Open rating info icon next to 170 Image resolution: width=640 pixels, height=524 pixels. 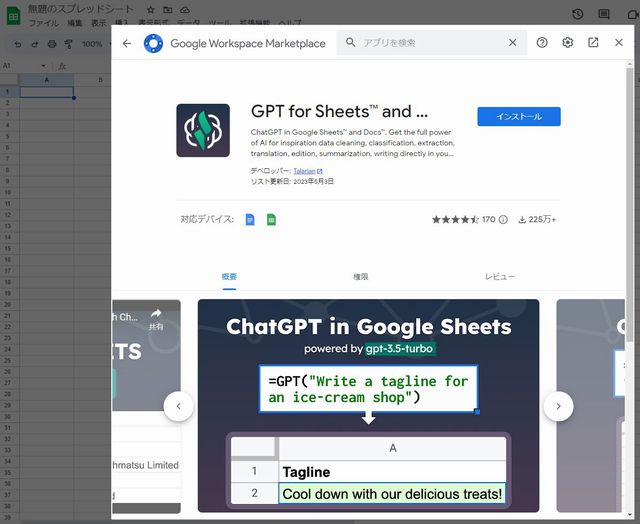(504, 220)
